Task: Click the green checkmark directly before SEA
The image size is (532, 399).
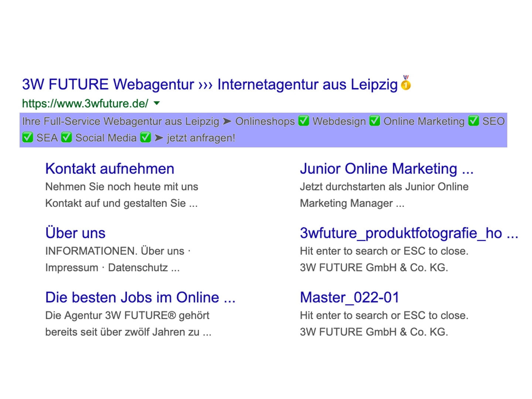Action: click(28, 137)
